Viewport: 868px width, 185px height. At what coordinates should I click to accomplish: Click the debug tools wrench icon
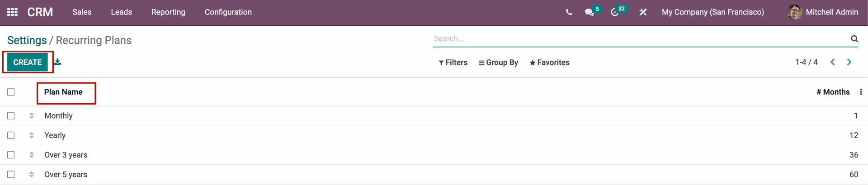click(643, 12)
